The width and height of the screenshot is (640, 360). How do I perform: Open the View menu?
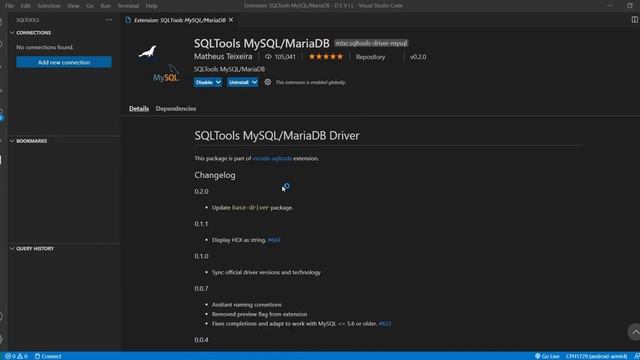(x=73, y=6)
